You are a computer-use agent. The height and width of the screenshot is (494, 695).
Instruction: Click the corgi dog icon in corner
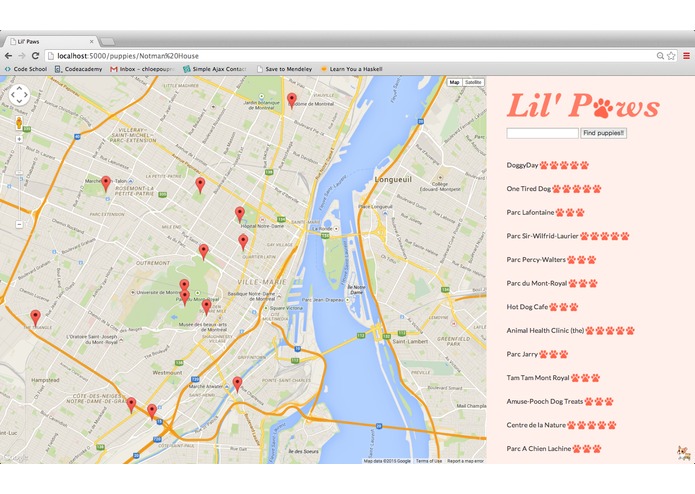pyautogui.click(x=683, y=453)
